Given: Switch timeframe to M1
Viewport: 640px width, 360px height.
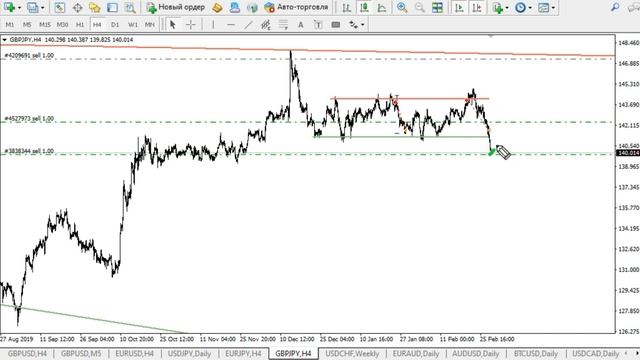Looking at the screenshot, I should 9,25.
